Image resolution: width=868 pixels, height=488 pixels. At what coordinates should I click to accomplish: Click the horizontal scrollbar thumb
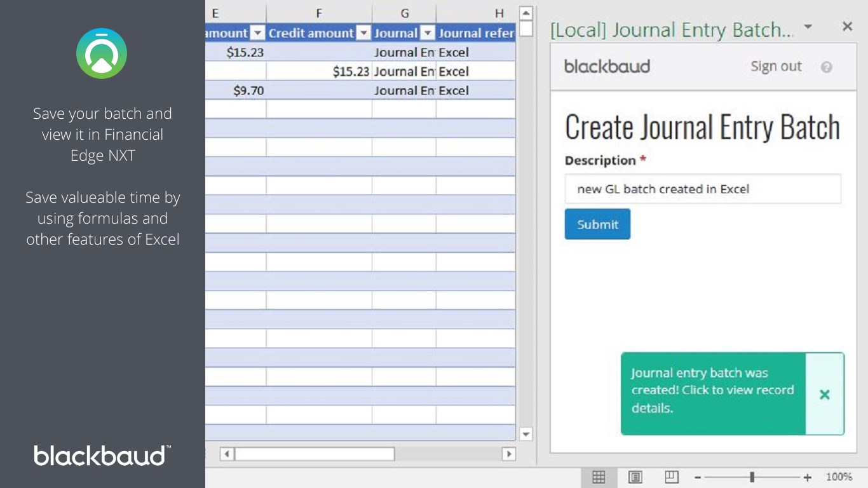[315, 454]
